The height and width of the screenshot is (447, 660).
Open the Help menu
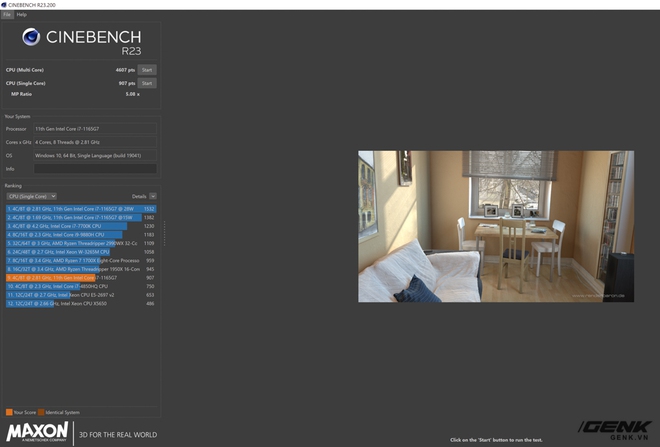coord(22,14)
